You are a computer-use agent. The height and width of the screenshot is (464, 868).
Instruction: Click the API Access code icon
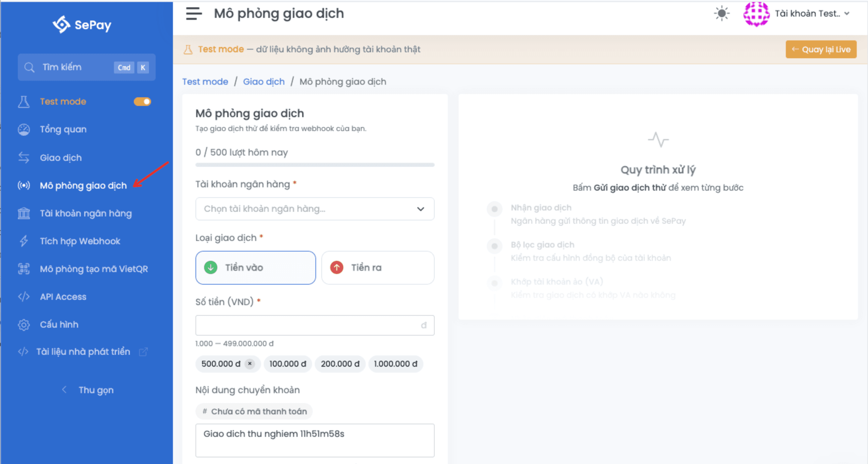point(24,297)
